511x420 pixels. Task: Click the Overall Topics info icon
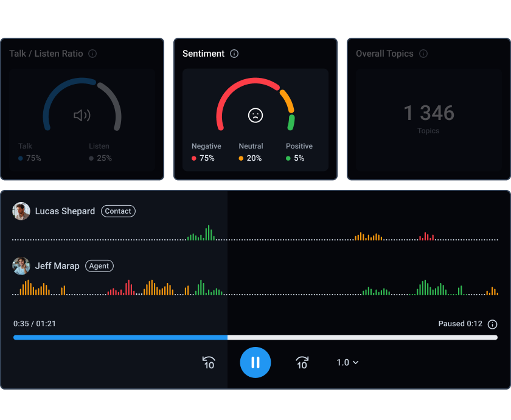click(x=423, y=54)
